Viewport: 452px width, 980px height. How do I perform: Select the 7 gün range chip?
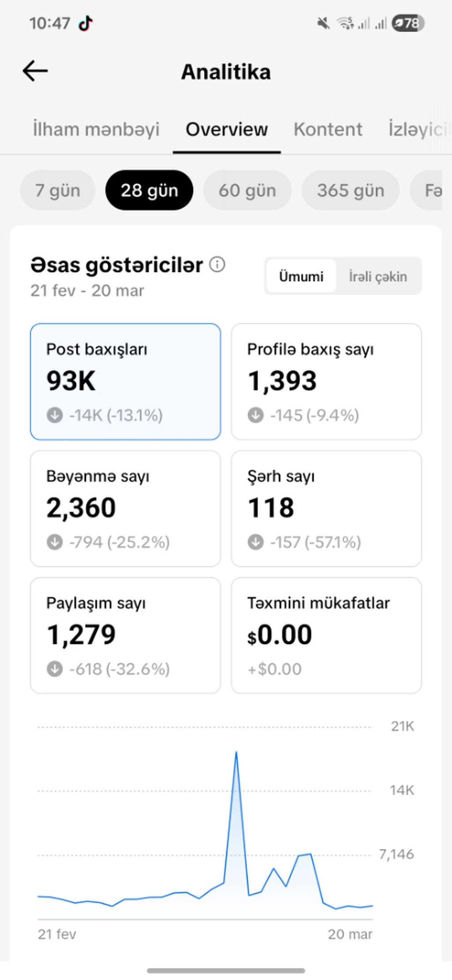(57, 190)
